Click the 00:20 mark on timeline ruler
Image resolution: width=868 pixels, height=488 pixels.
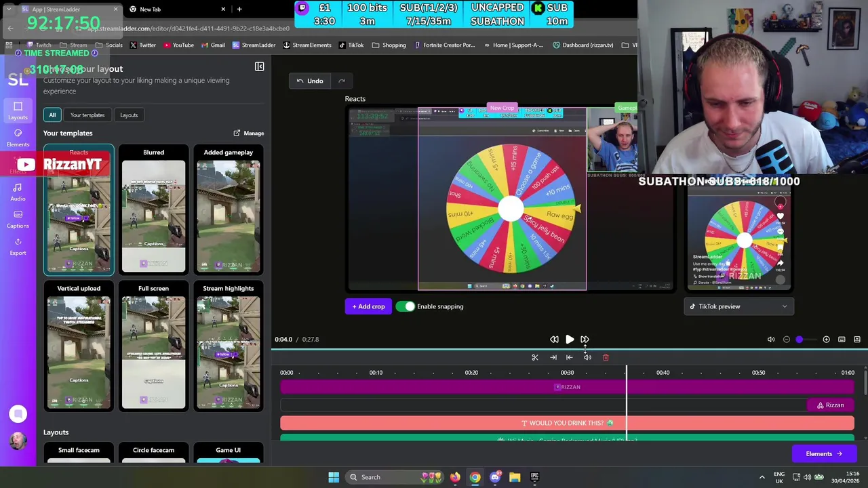[471, 373]
